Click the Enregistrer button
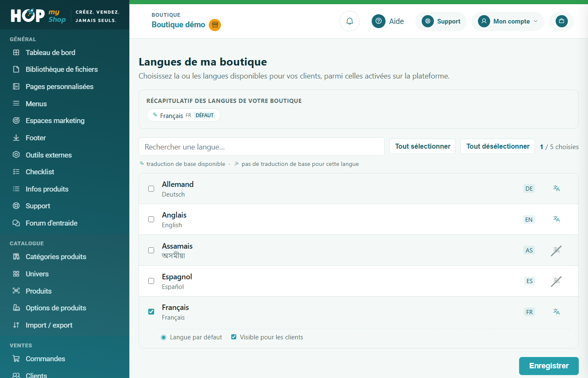Screen dimensions: 588x378 [549, 366]
